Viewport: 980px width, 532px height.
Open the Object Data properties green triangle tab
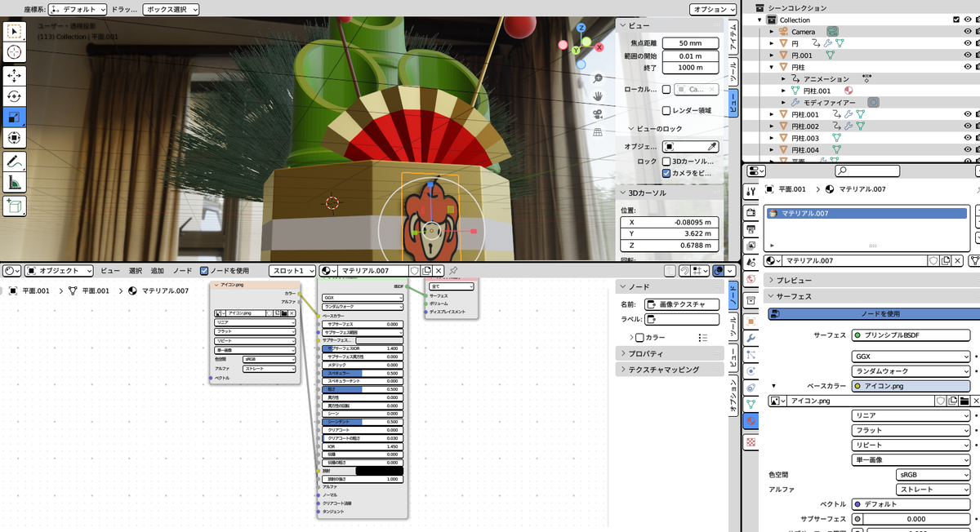point(751,404)
